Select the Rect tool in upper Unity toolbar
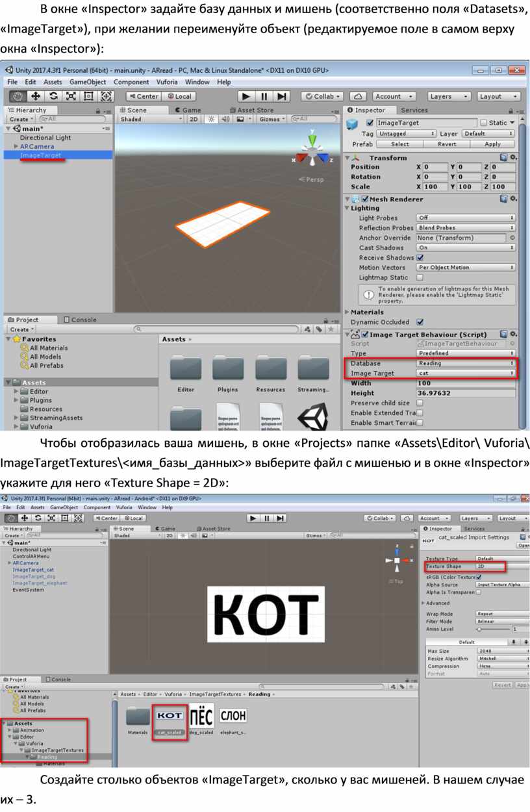The image size is (530, 812). 88,96
